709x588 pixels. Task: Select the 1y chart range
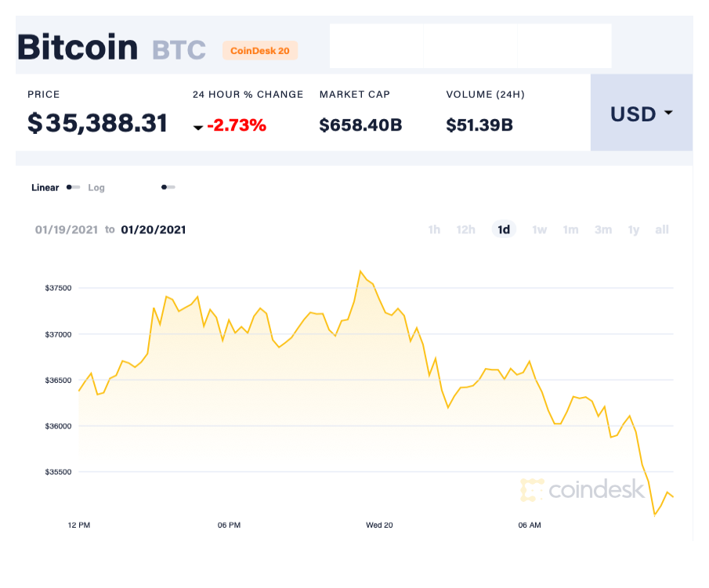[x=634, y=229]
